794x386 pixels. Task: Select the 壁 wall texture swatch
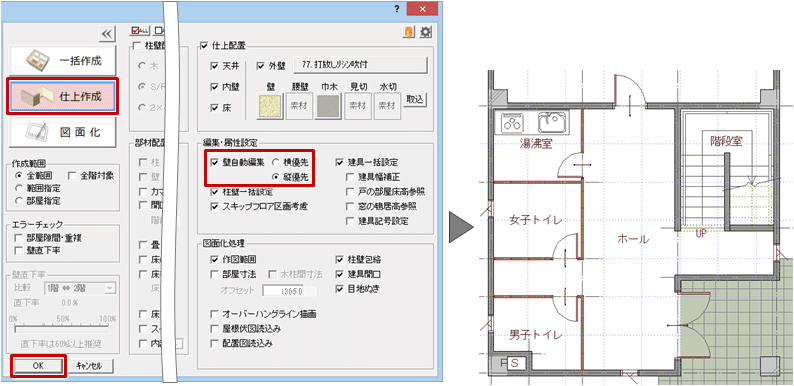point(270,105)
